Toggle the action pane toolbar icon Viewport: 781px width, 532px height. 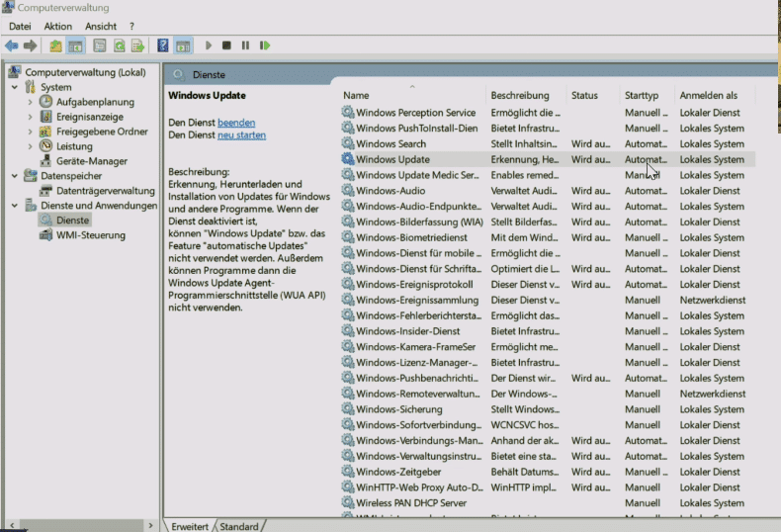183,45
